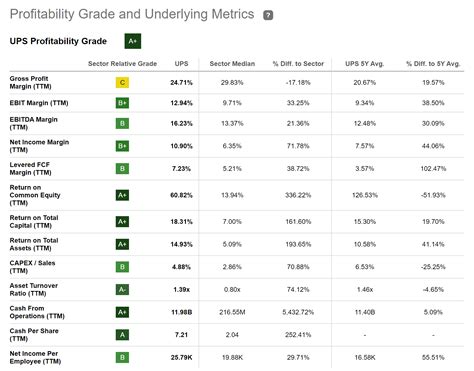The width and height of the screenshot is (474, 371).
Task: Open the Gross Profit Margin (TTM) metric
Action: tap(30, 82)
